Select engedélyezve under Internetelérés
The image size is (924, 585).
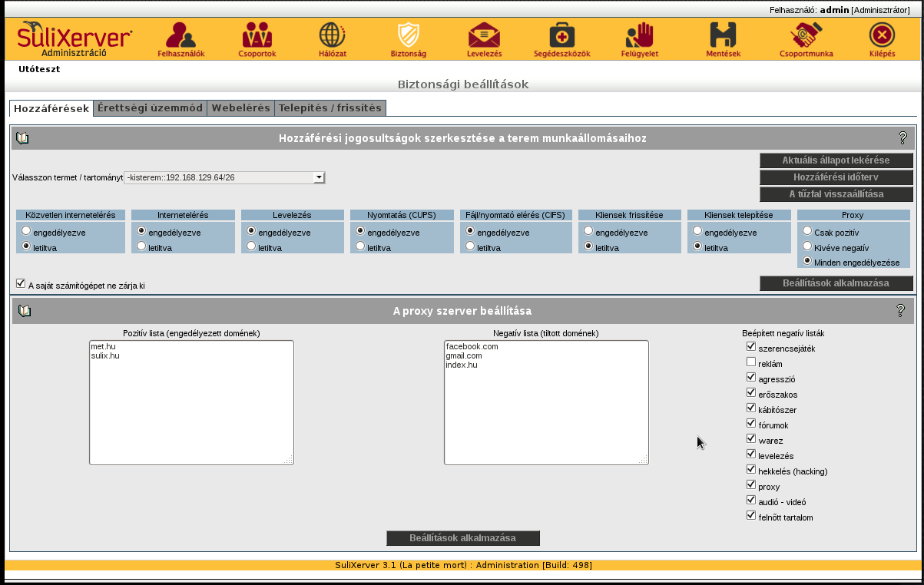click(x=141, y=230)
